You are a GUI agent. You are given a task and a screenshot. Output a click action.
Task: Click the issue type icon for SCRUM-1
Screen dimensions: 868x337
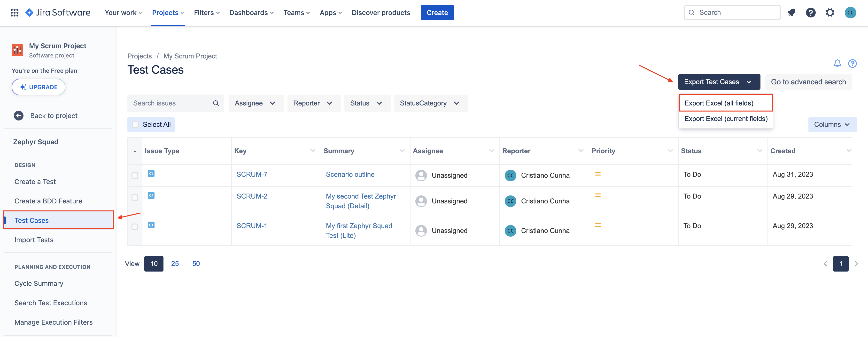click(x=151, y=225)
